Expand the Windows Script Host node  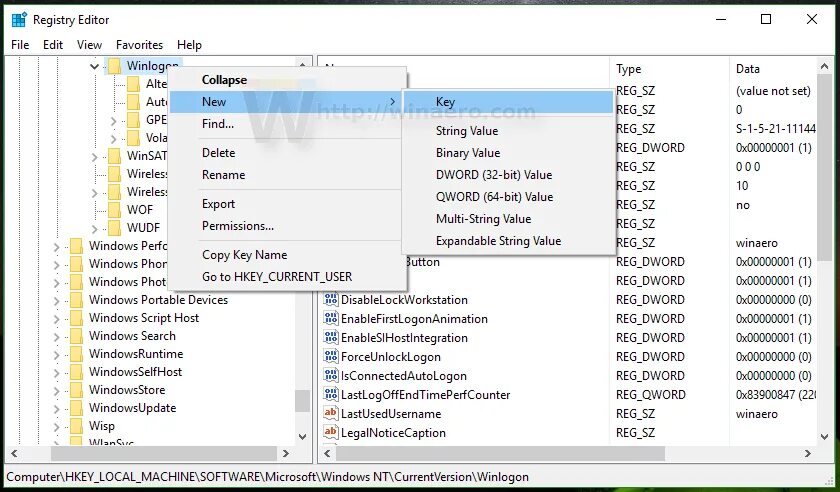tap(57, 318)
